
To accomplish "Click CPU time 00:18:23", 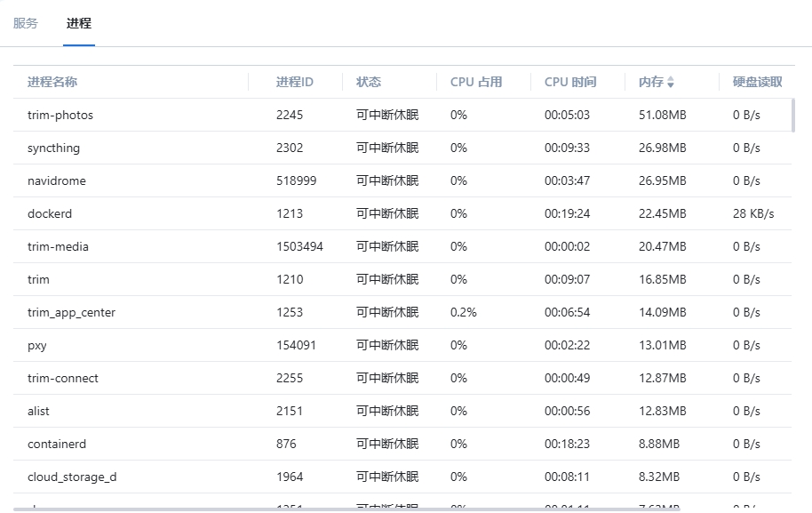I will (567, 444).
